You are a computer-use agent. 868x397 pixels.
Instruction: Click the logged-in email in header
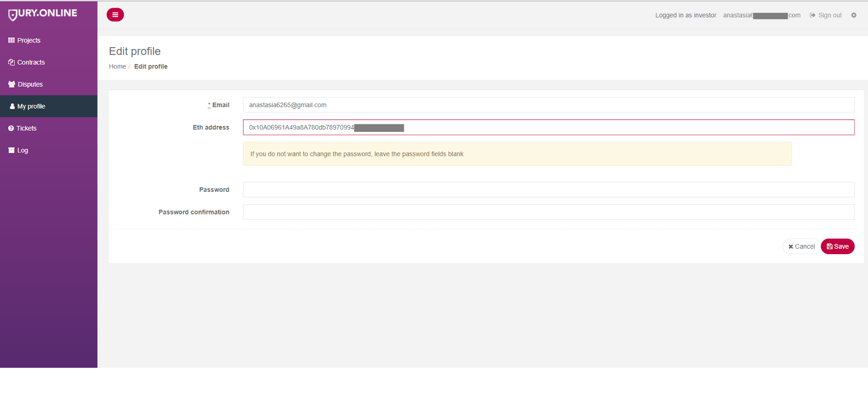click(762, 15)
